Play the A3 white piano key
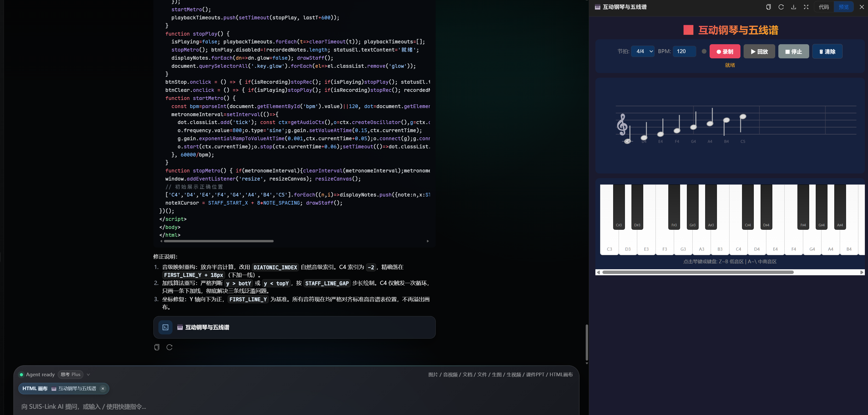 click(702, 243)
